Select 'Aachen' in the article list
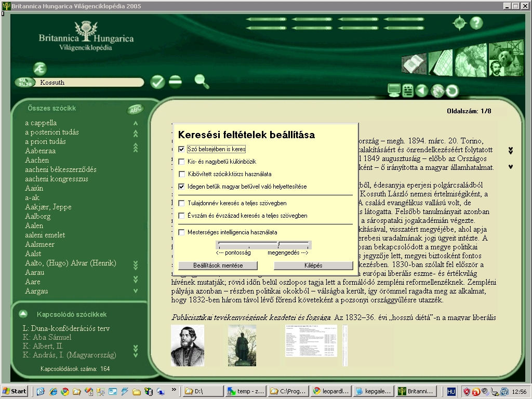 37,160
